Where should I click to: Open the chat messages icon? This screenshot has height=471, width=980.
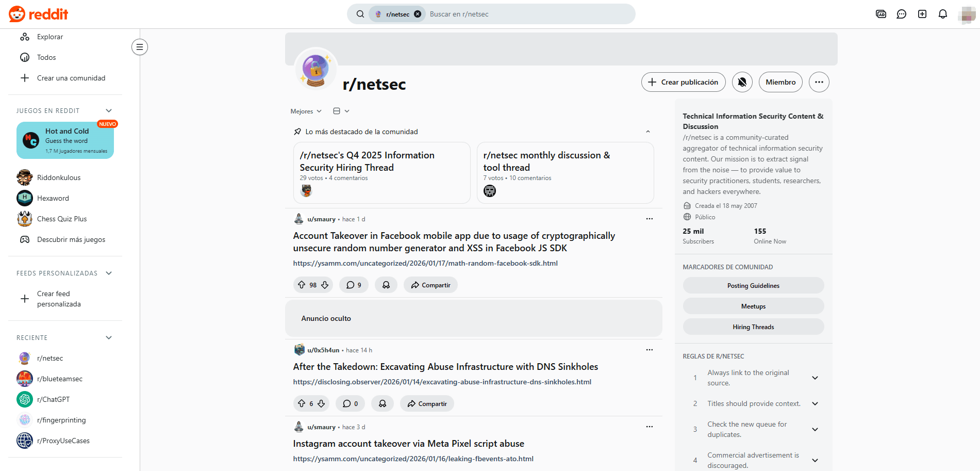click(x=901, y=14)
